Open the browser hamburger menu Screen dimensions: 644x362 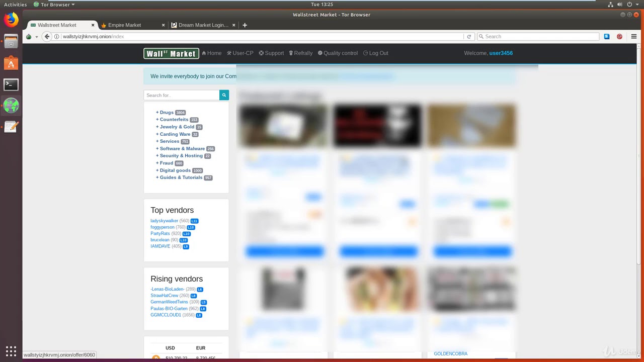click(x=634, y=37)
